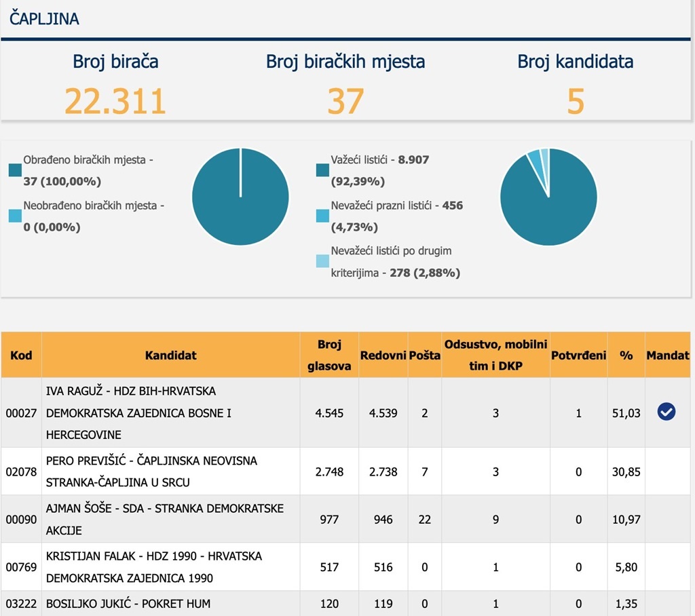
Task: Click the processed polling stations pie chart
Action: 240,197
